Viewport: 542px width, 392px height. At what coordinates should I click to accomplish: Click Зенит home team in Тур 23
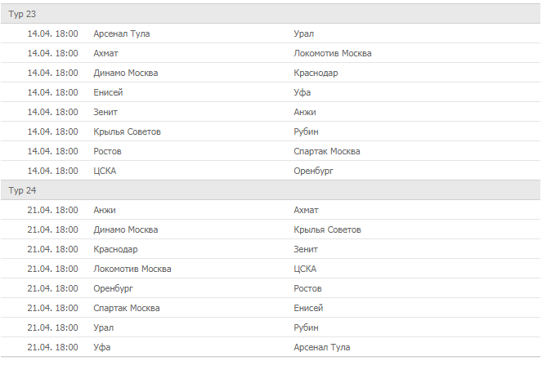pyautogui.click(x=105, y=112)
